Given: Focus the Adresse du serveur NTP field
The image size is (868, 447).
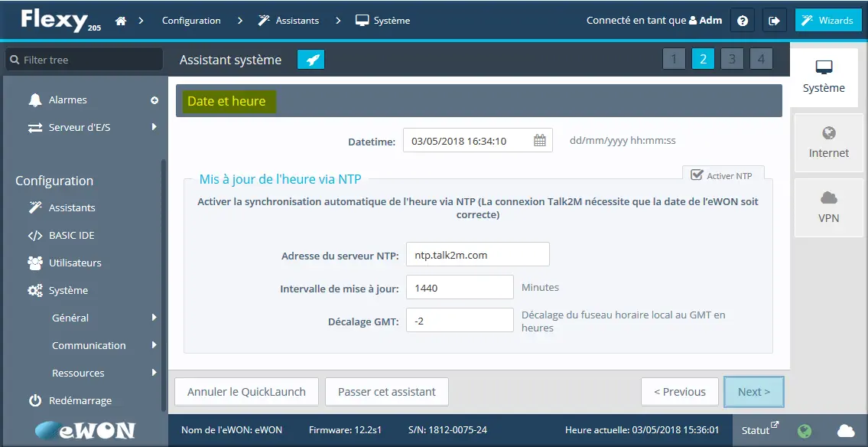Looking at the screenshot, I should coord(478,255).
